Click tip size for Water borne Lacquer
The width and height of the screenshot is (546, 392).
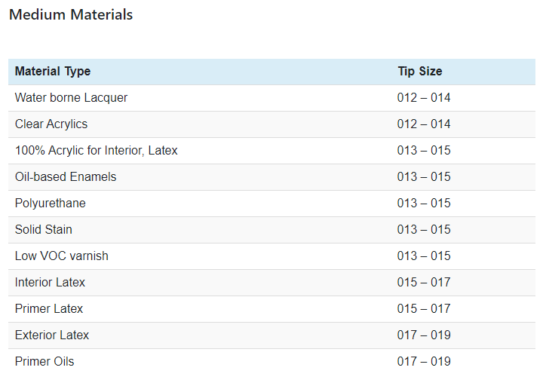point(424,98)
